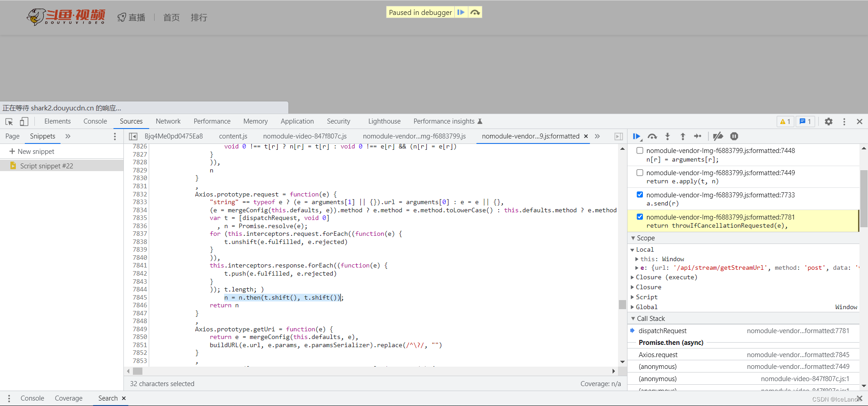The width and height of the screenshot is (868, 406).
Task: Open the messages issue counter badge
Action: tap(805, 121)
